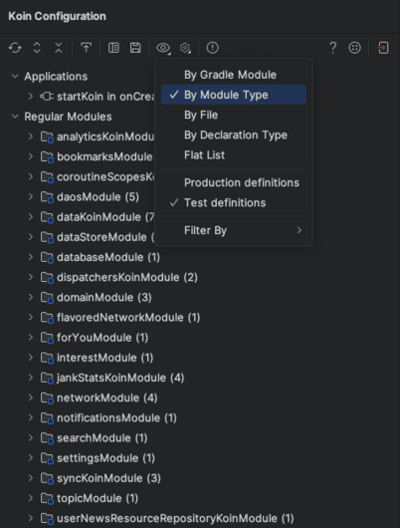Select the searchModule (1) row text
This screenshot has width=400, height=532.
click(x=102, y=438)
